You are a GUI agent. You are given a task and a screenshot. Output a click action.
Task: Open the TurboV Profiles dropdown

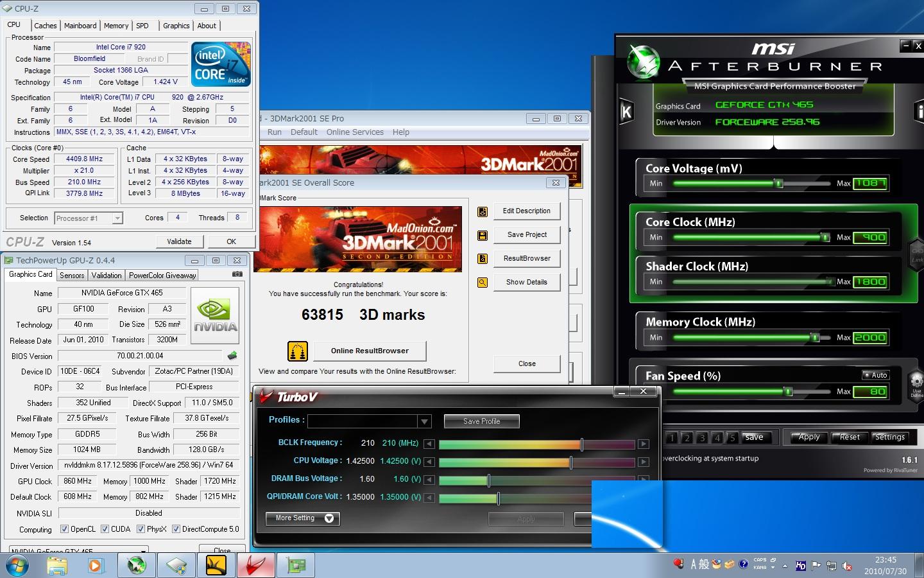pos(424,421)
